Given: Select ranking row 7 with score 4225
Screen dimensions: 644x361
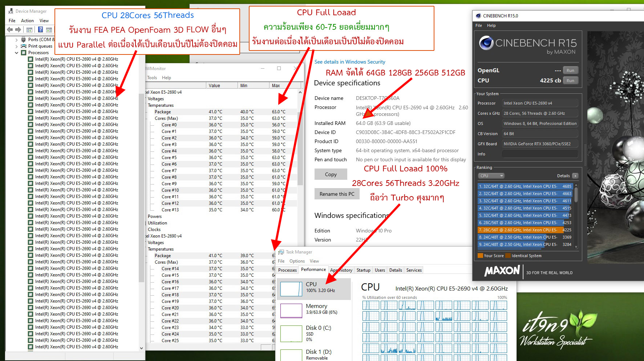Looking at the screenshot, I should [525, 230].
